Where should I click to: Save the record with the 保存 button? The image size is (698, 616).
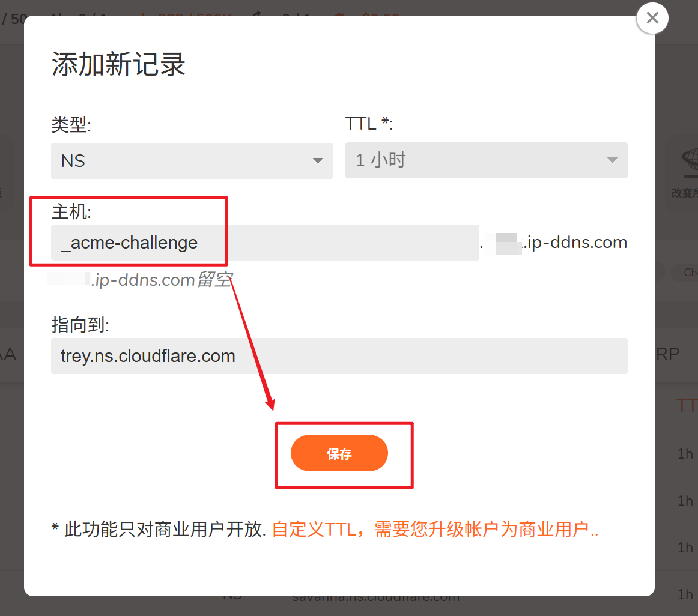339,453
